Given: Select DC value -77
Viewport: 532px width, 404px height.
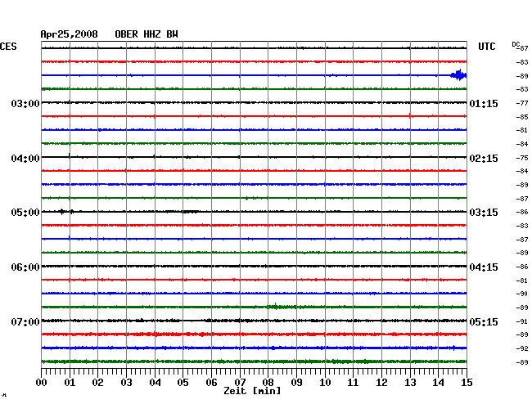Looking at the screenshot, I should pos(522,103).
